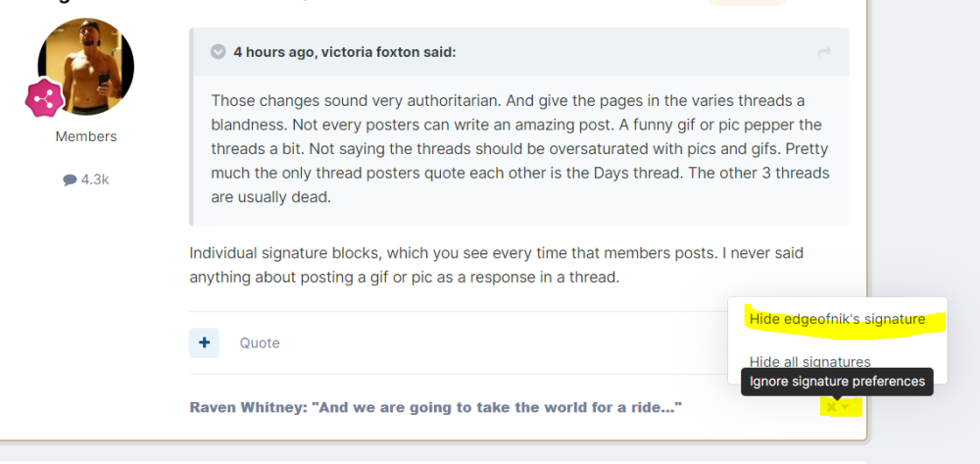Click the X icon beside the signature

832,406
